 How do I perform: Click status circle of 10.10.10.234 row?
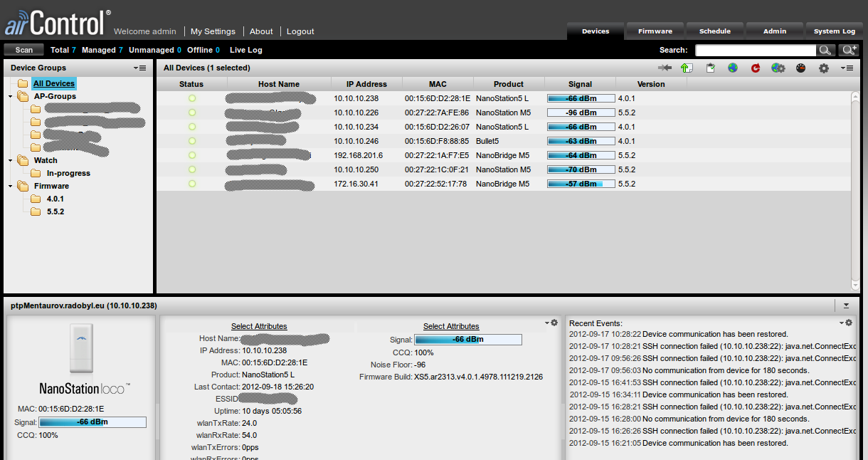192,127
